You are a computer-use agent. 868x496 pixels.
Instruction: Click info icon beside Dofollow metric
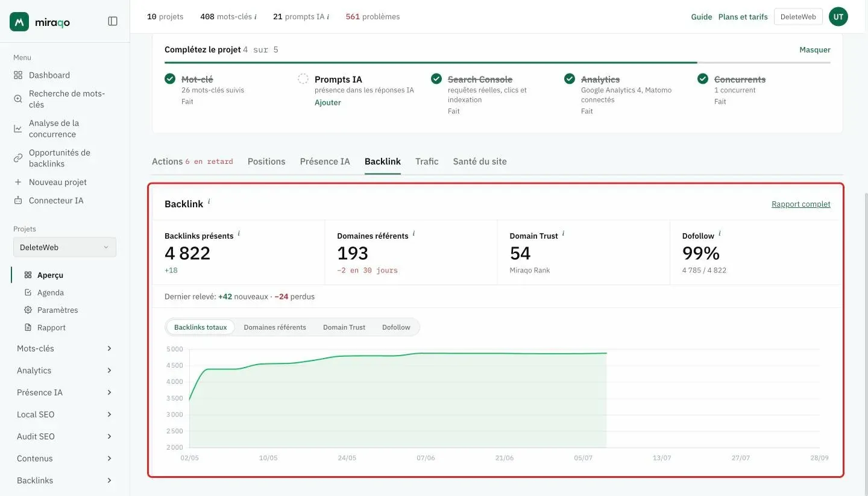pos(719,233)
